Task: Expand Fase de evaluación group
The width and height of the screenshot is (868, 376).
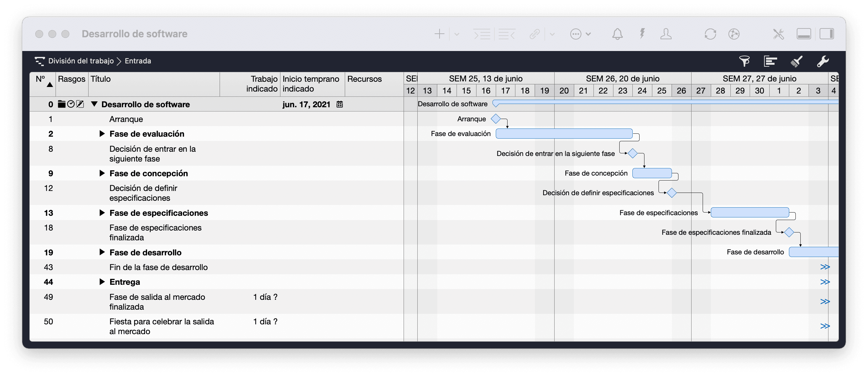Action: tap(102, 134)
